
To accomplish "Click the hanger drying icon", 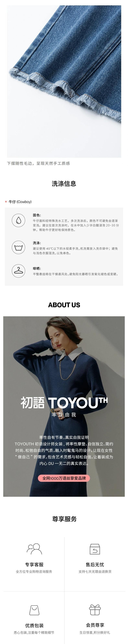I will click(x=18, y=271).
